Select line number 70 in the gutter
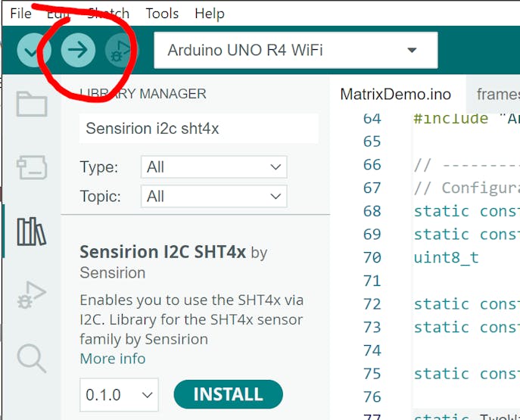520x420 pixels. [x=372, y=257]
